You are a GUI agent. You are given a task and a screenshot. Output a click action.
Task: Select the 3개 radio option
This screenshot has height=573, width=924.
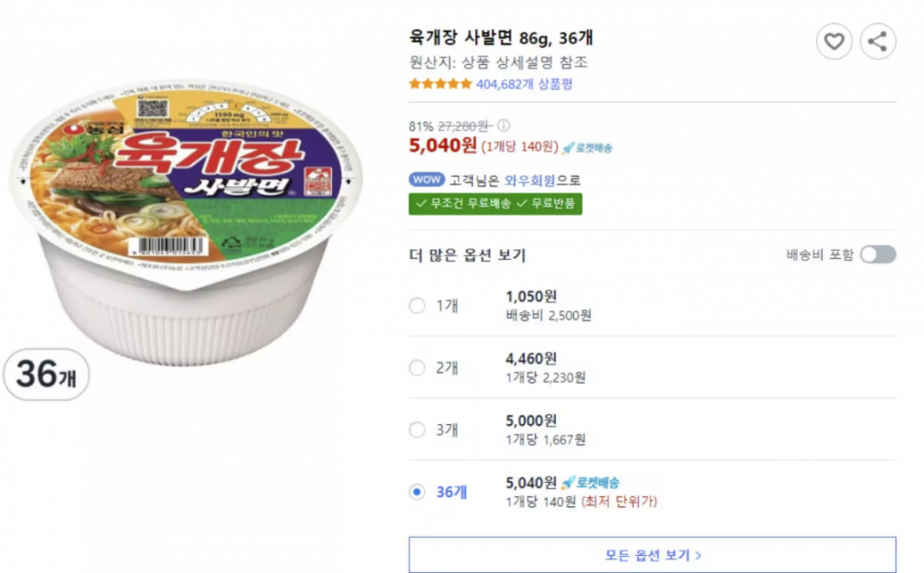tap(417, 430)
